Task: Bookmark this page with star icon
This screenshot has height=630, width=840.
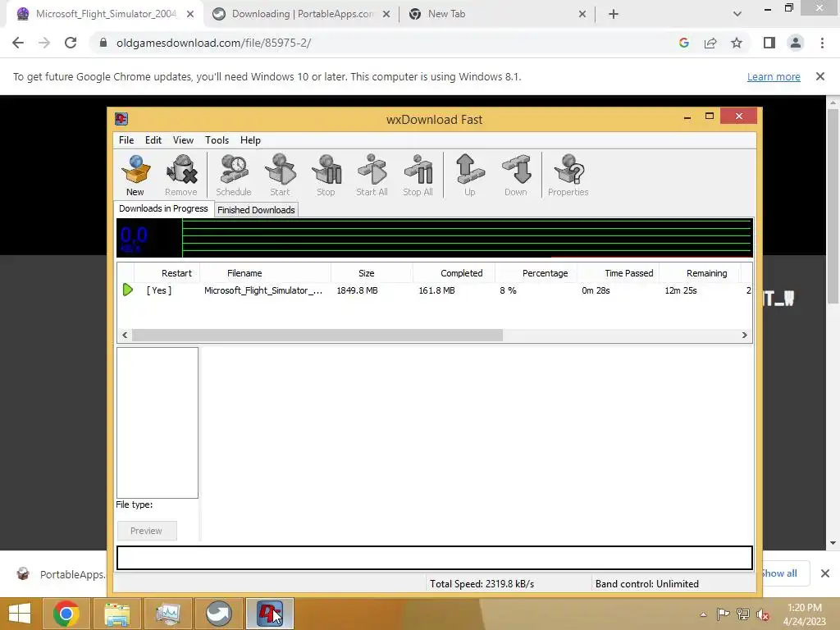Action: point(737,43)
